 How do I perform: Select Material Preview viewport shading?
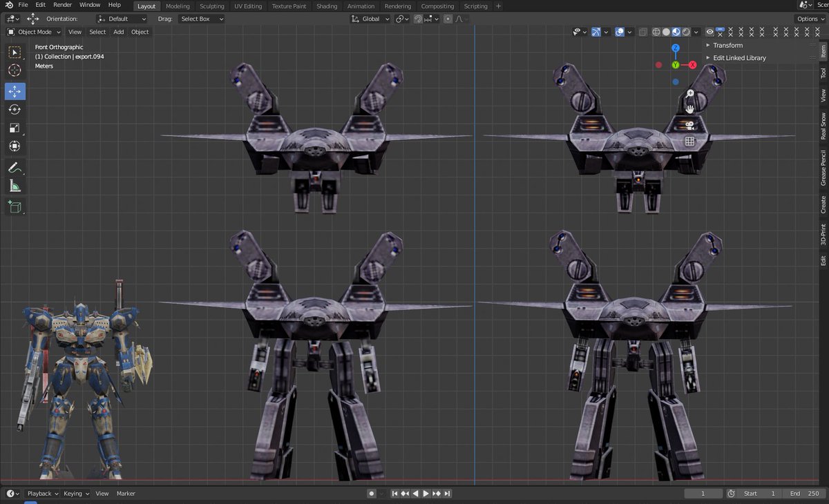pyautogui.click(x=676, y=32)
